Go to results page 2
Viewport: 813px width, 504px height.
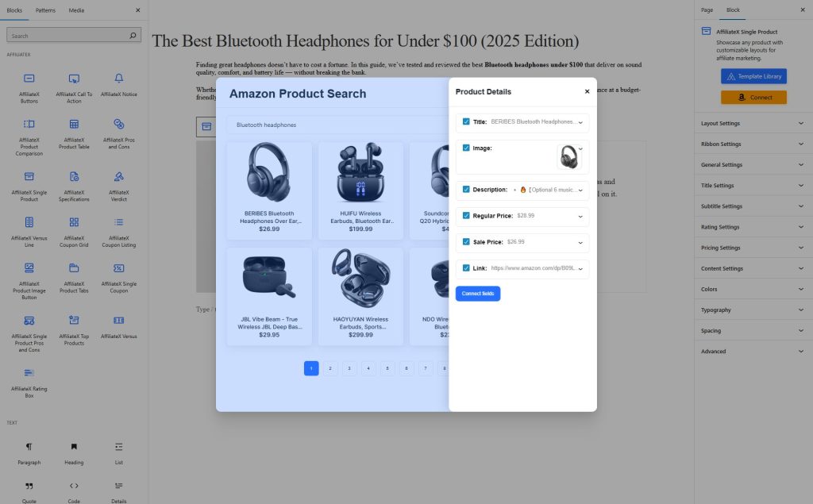click(330, 368)
